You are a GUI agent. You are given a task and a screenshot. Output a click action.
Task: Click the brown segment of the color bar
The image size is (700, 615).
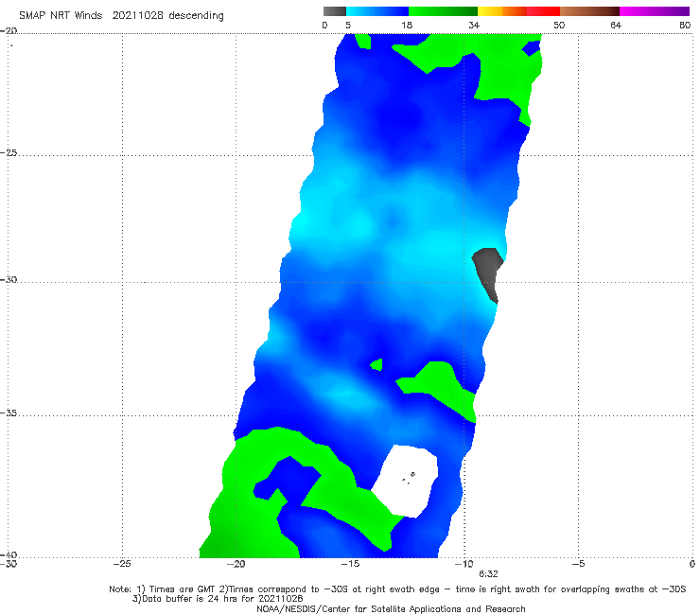tap(589, 11)
